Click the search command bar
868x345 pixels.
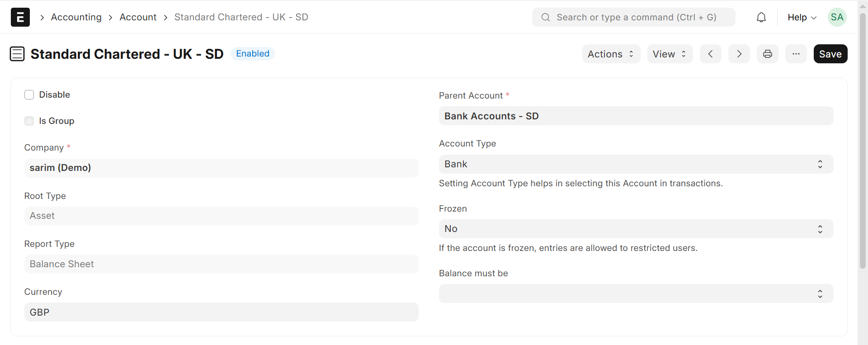pyautogui.click(x=633, y=17)
